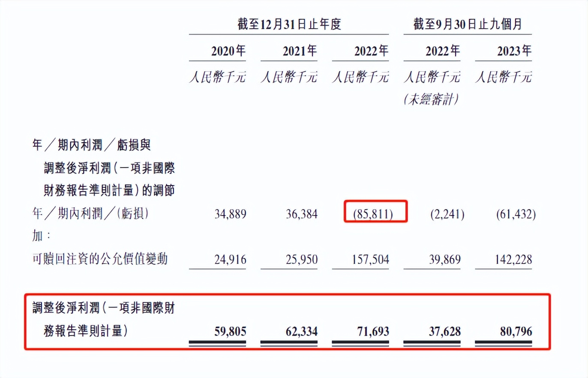Select the (未經審計) unaudited label
The width and height of the screenshot is (588, 378).
431,100
